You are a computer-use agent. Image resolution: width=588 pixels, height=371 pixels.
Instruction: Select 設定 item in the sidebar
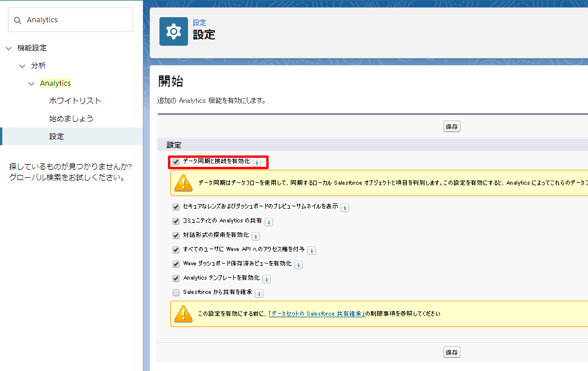pyautogui.click(x=71, y=136)
